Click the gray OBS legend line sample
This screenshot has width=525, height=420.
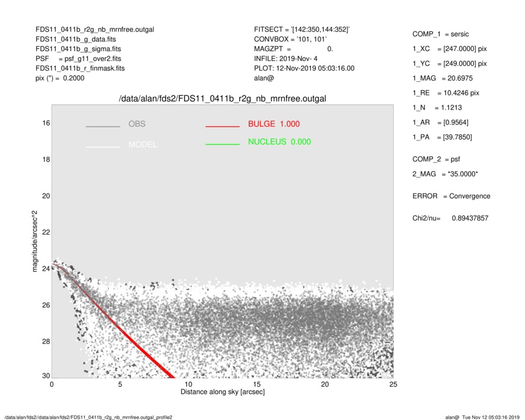(103, 126)
